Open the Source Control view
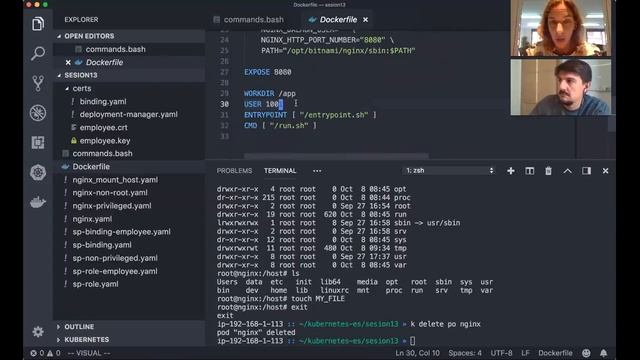 point(38,83)
